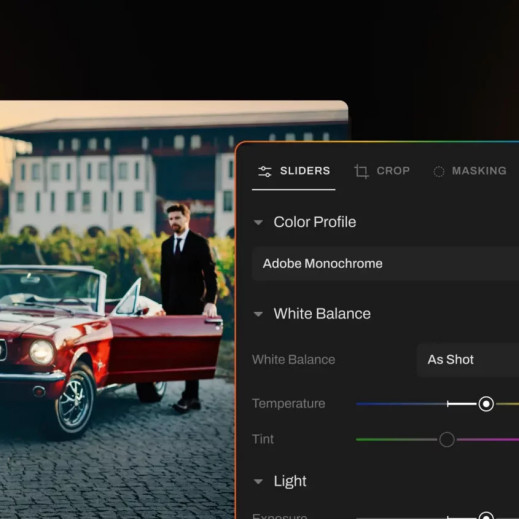This screenshot has height=519, width=519.
Task: Open the Adobe Monochrome profile dropdown
Action: click(x=385, y=264)
